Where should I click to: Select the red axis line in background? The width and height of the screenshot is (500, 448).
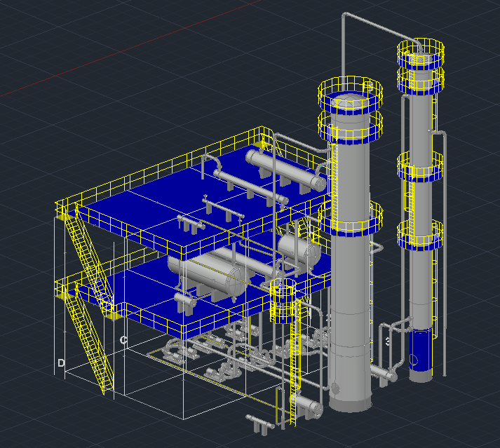point(129,48)
